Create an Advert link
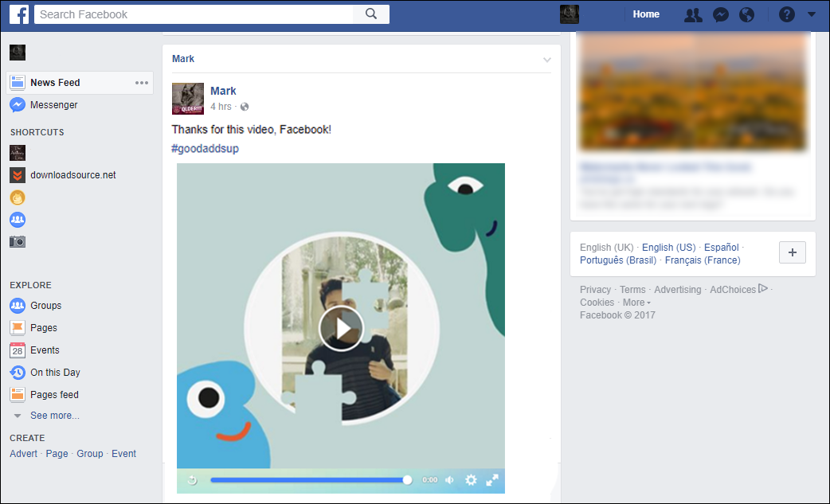830x504 pixels. point(23,454)
